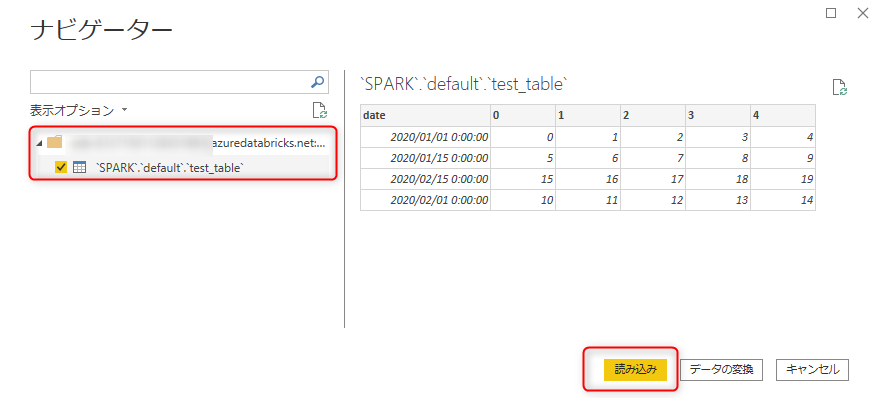Click the cell with value 15
Image resolution: width=879 pixels, height=398 pixels.
[522, 179]
